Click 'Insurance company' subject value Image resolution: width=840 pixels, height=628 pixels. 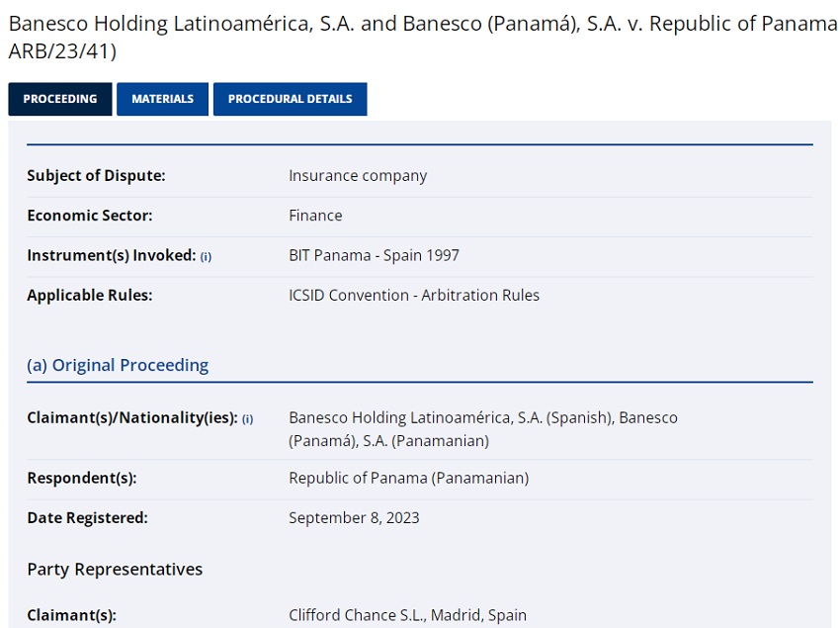pos(358,176)
